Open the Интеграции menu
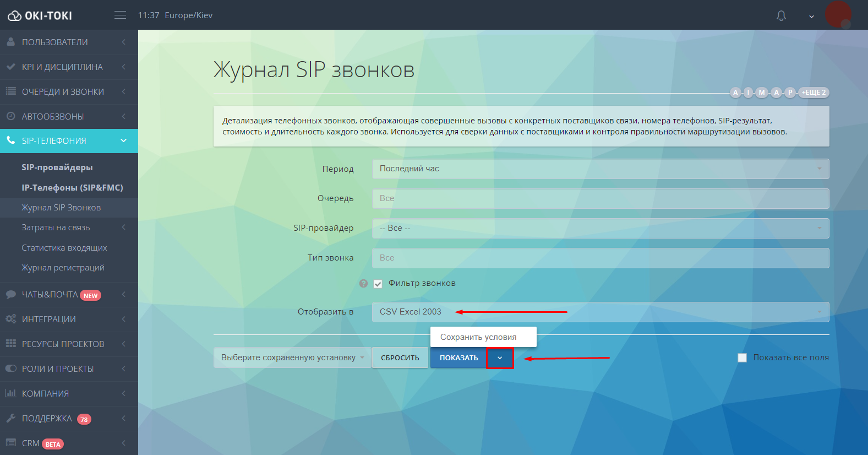Screen dimensions: 868x455 point(69,319)
